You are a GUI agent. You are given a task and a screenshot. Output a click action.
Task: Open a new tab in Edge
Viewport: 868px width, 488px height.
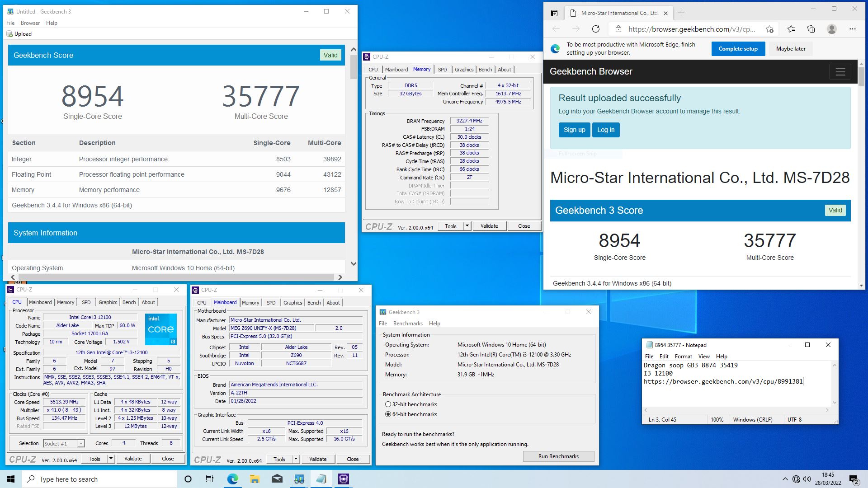tap(681, 13)
